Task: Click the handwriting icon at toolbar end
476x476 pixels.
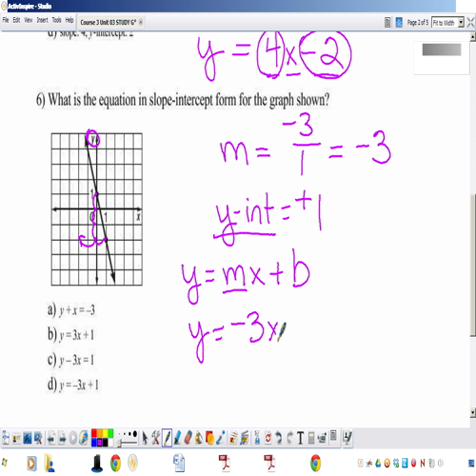Action: pos(347,438)
